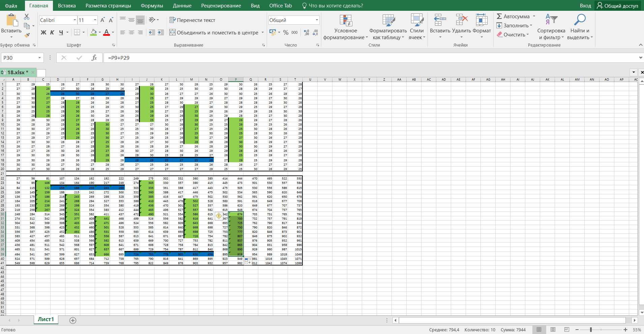Toggle Italic formatting (К)
This screenshot has width=644, height=334.
click(x=52, y=32)
